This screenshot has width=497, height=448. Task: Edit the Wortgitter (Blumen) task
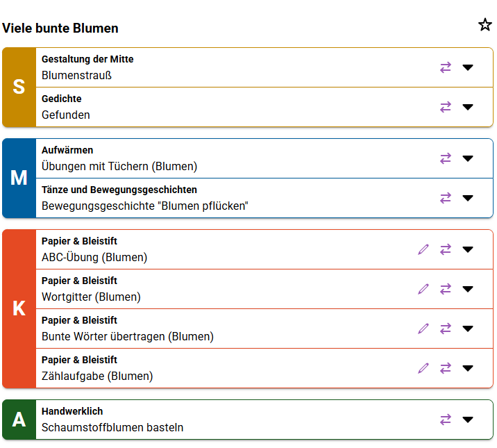(423, 289)
